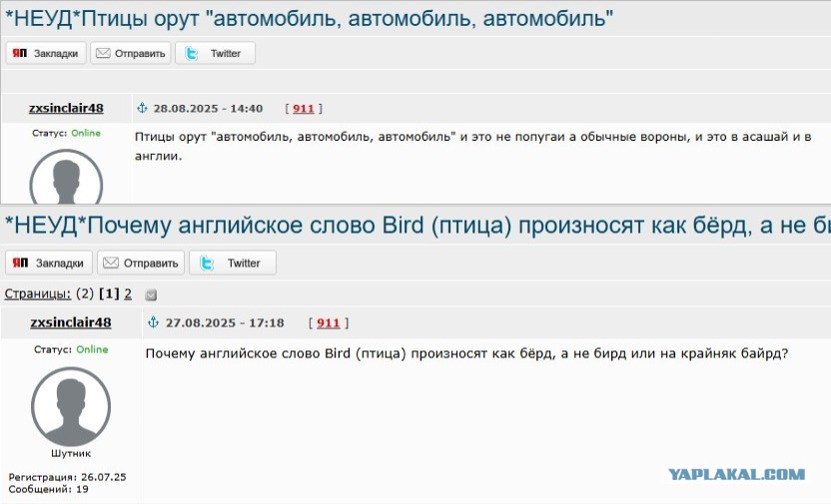Image resolution: width=831 pixels, height=504 pixels.
Task: Open the zxsinclair48 profile in the 27.08.2025 post
Action: [71, 322]
